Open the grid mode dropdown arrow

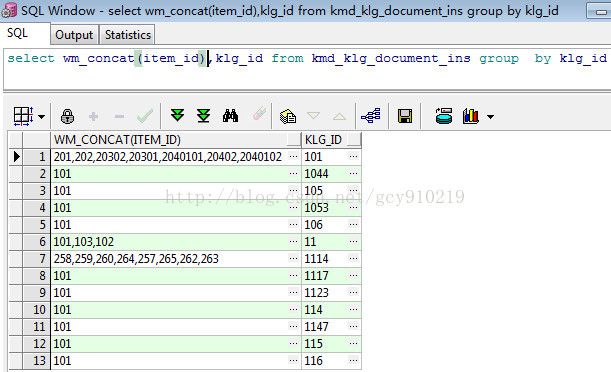coord(41,116)
